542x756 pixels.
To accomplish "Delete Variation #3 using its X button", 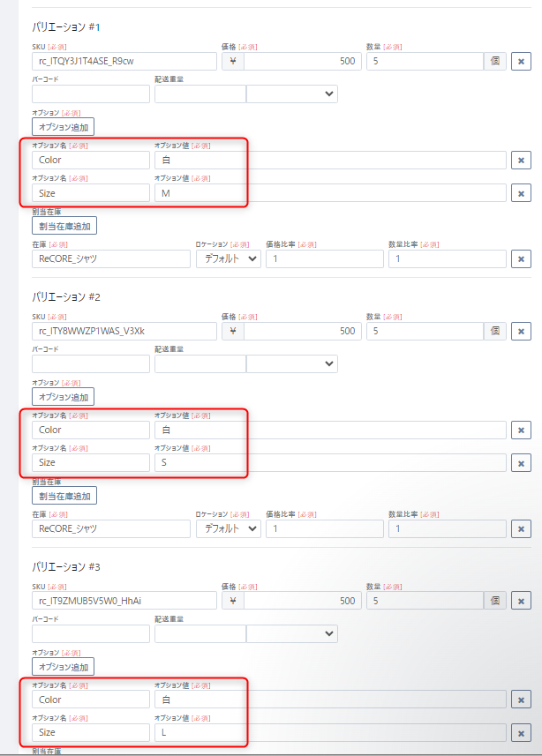I will coord(522,602).
